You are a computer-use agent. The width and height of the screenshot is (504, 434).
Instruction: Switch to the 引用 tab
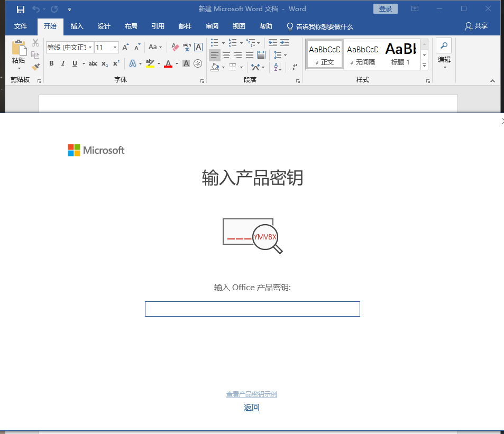[158, 26]
